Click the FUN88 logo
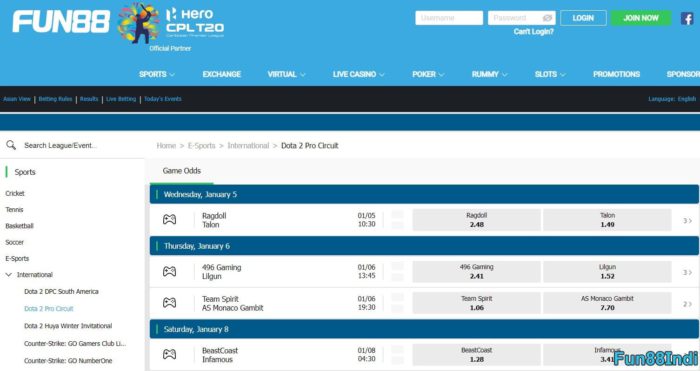Screen dimensions: 700x371 pos(61,22)
